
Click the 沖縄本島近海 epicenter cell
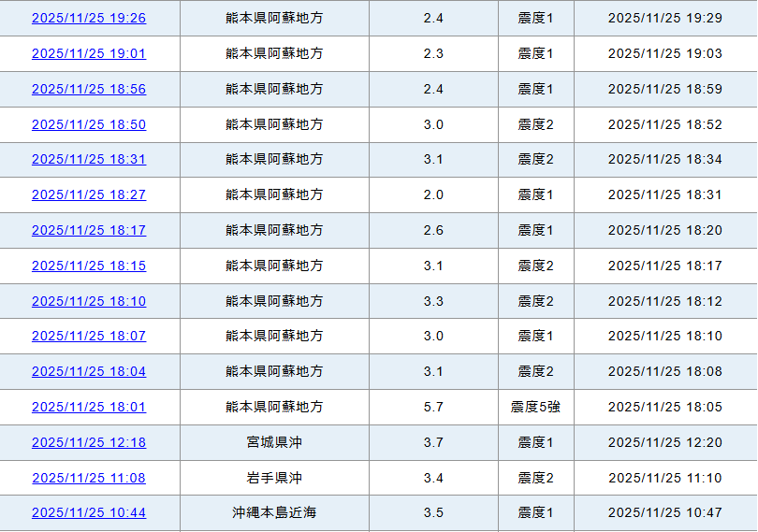click(x=274, y=512)
